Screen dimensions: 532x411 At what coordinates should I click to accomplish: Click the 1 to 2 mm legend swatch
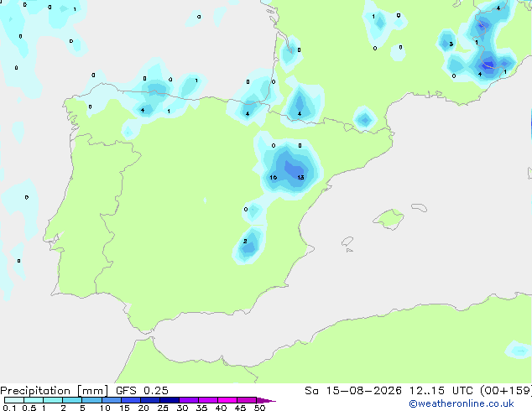pos(53,400)
